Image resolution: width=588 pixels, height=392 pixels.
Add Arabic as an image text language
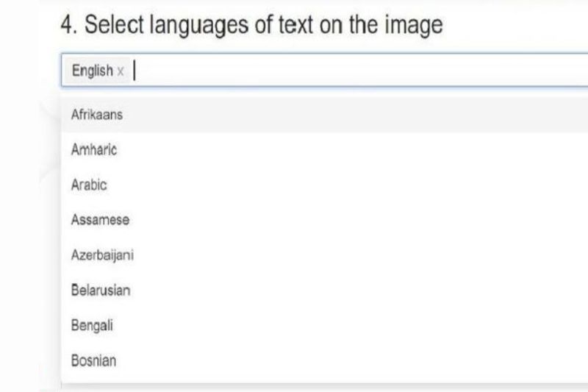(x=89, y=185)
